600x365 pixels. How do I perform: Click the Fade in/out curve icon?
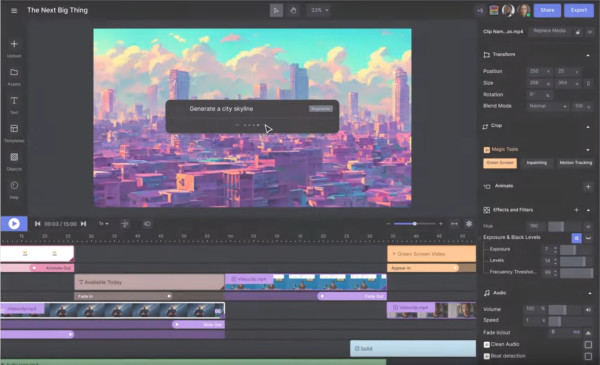pos(588,333)
